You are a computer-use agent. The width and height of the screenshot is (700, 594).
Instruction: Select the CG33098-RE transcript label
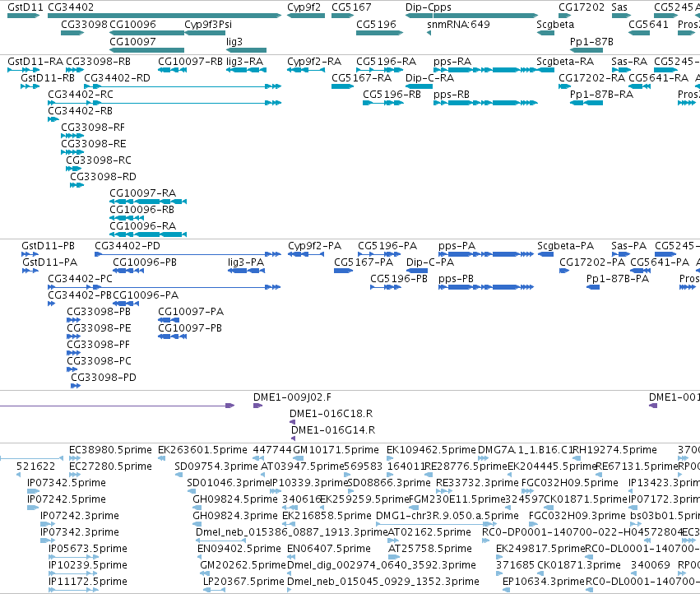(x=94, y=143)
